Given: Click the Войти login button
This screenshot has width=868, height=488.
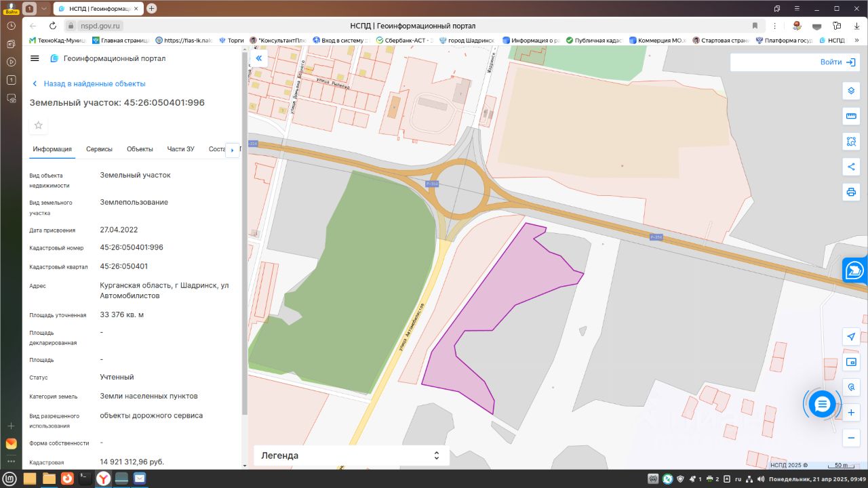Looking at the screenshot, I should pyautogui.click(x=837, y=62).
